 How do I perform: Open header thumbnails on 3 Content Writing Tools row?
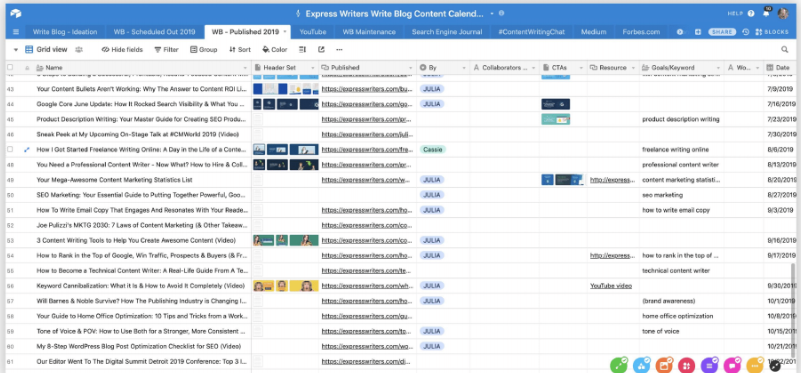(286, 240)
